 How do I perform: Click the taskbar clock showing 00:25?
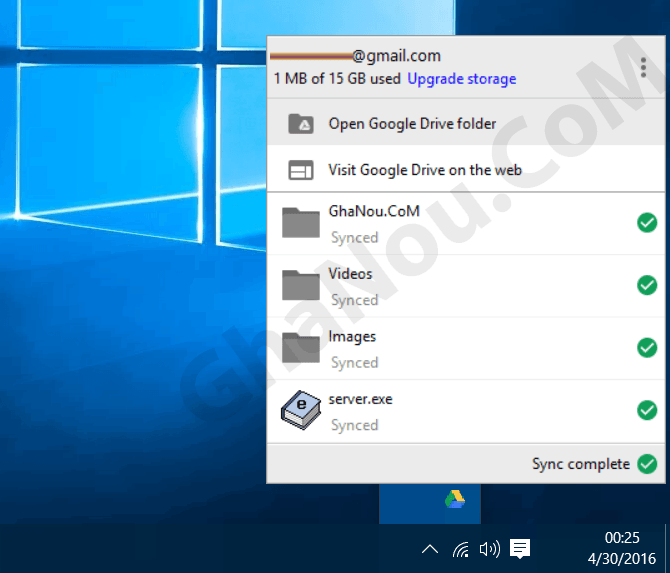622,538
